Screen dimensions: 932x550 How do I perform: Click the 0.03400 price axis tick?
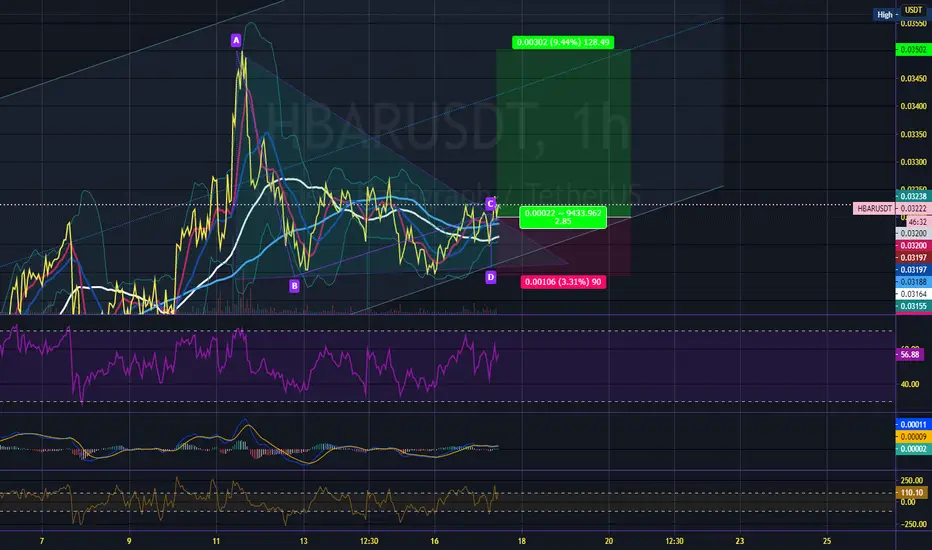(x=913, y=106)
